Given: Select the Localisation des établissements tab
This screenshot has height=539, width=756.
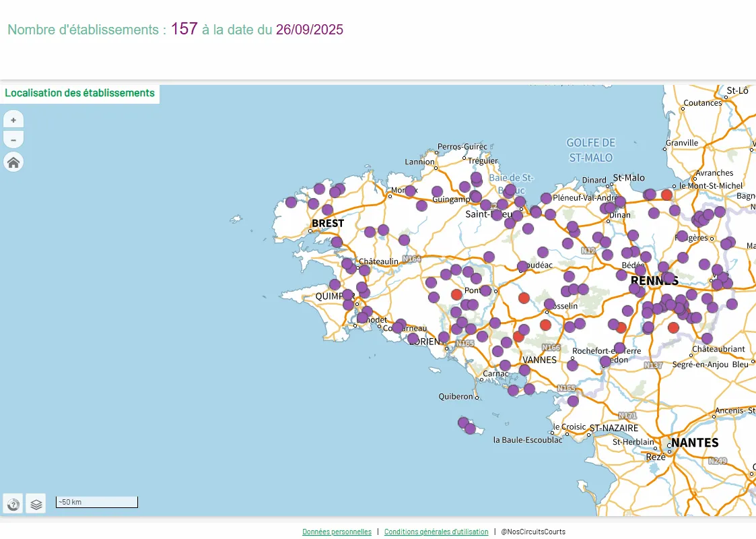Looking at the screenshot, I should (x=80, y=93).
